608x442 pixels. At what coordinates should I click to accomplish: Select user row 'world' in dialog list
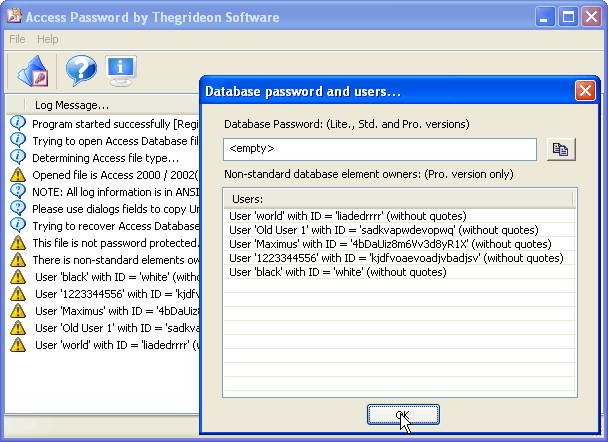point(399,216)
